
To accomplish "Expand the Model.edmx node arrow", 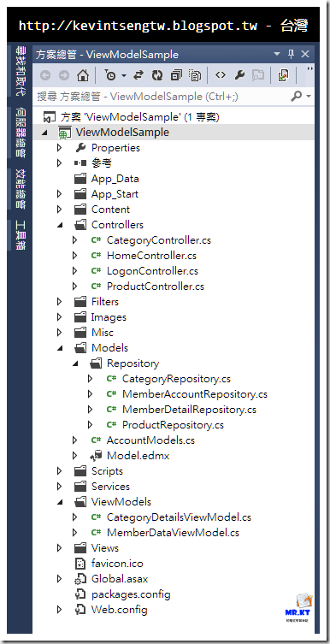I will (74, 456).
